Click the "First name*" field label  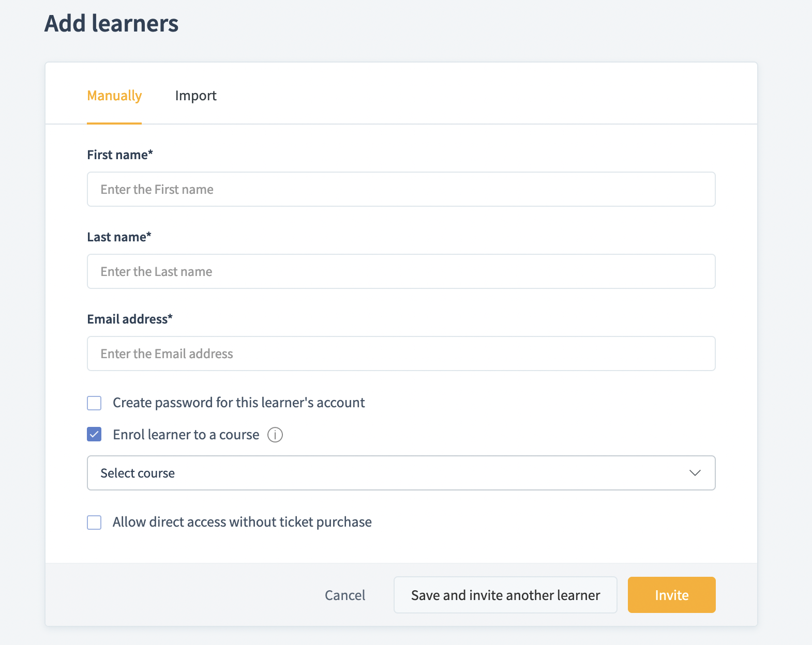click(x=120, y=155)
